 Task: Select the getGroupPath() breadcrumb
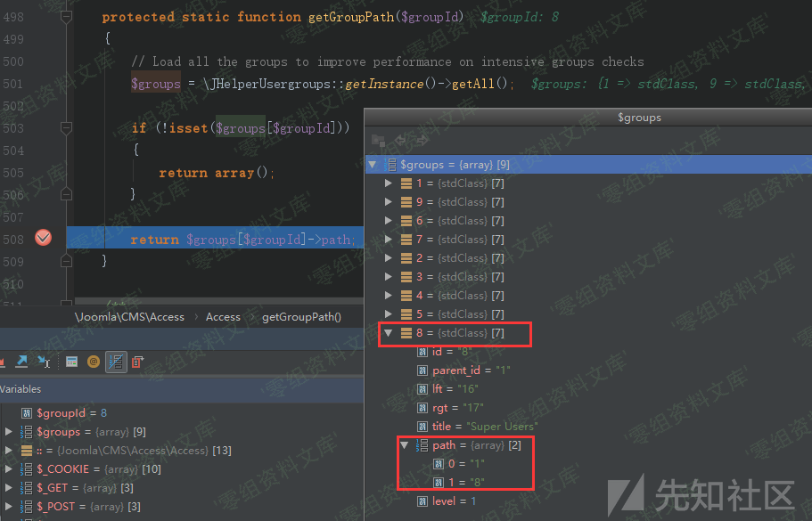tap(301, 317)
